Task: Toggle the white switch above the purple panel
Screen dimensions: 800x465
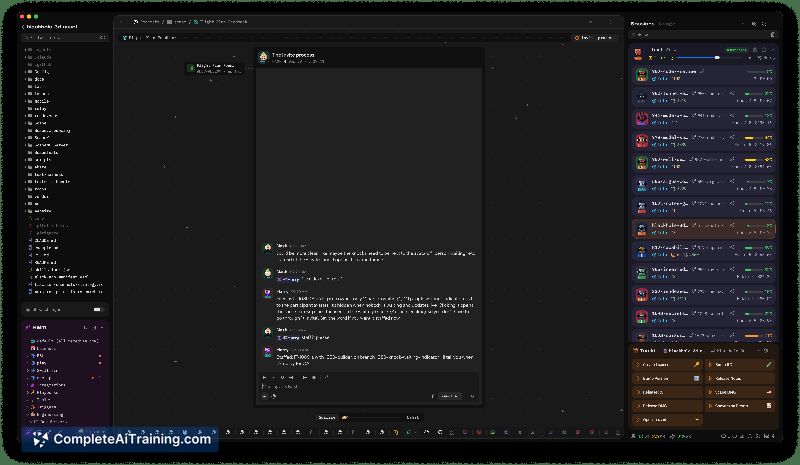Action: (x=97, y=309)
